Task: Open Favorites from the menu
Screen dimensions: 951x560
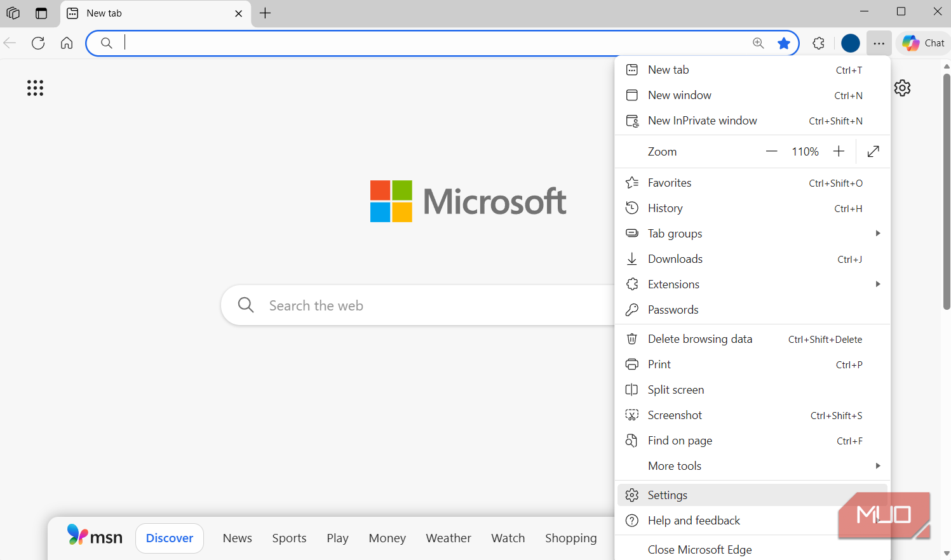Action: coord(753,183)
